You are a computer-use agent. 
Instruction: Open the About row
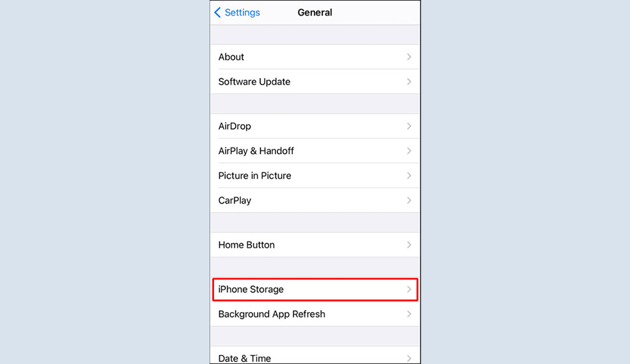[315, 57]
